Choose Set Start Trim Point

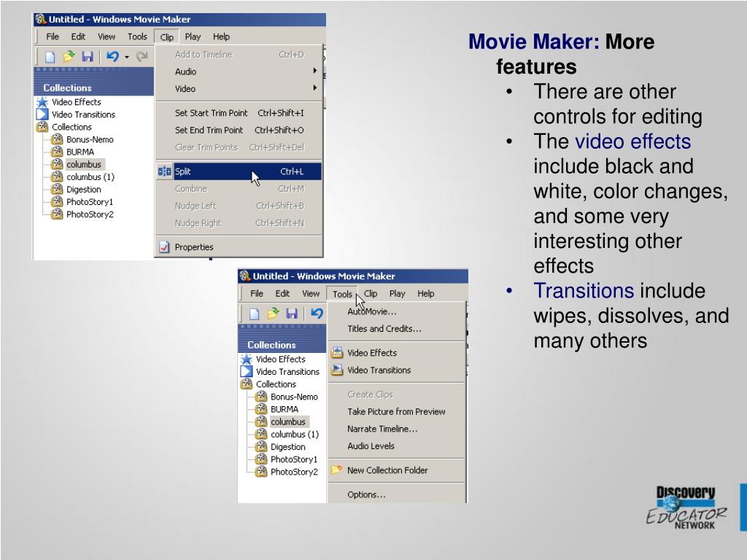pyautogui.click(x=239, y=113)
